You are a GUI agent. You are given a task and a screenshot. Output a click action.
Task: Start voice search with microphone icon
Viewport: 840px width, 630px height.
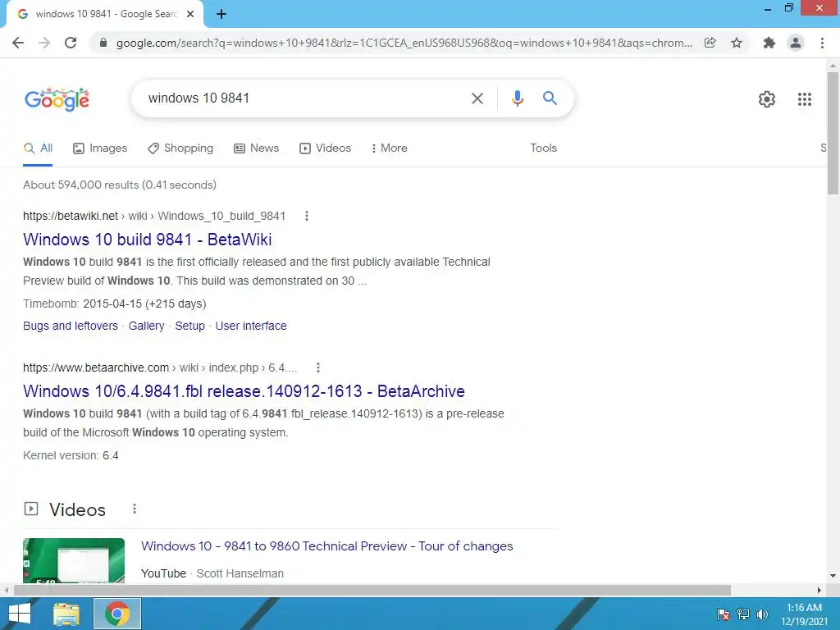[517, 98]
